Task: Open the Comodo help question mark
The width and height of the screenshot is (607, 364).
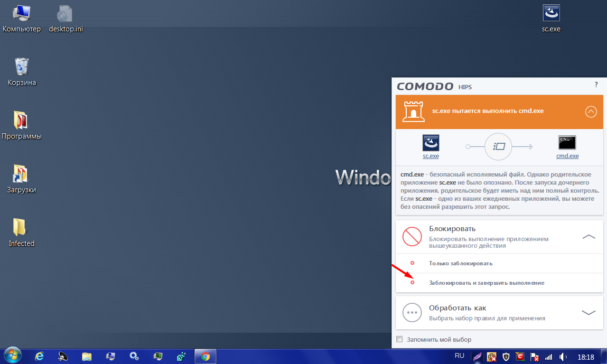Action: coord(596,84)
